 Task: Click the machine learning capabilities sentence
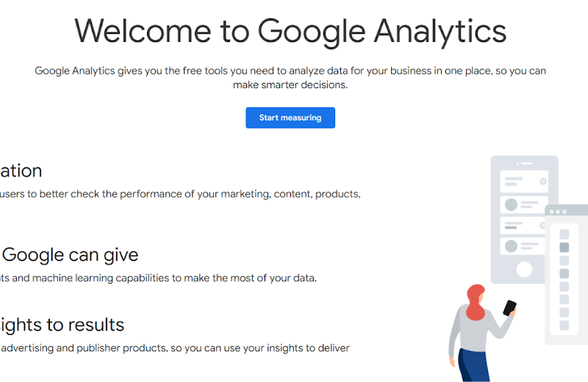click(x=158, y=278)
